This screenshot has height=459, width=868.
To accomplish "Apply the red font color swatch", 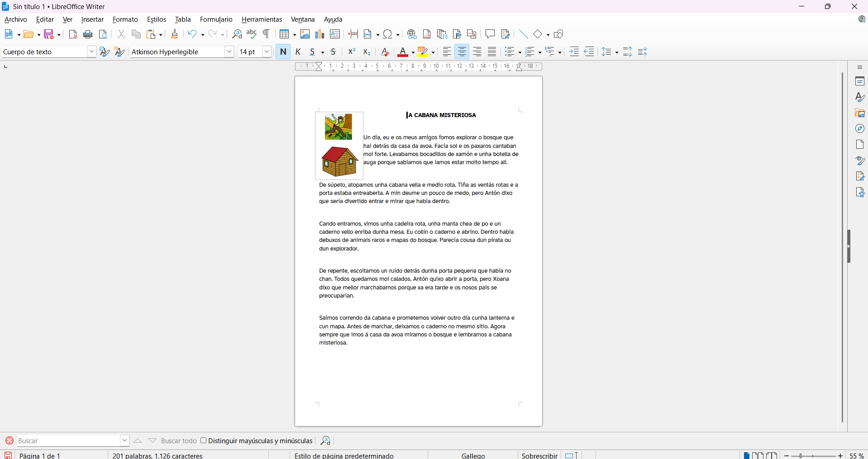I will tap(402, 52).
